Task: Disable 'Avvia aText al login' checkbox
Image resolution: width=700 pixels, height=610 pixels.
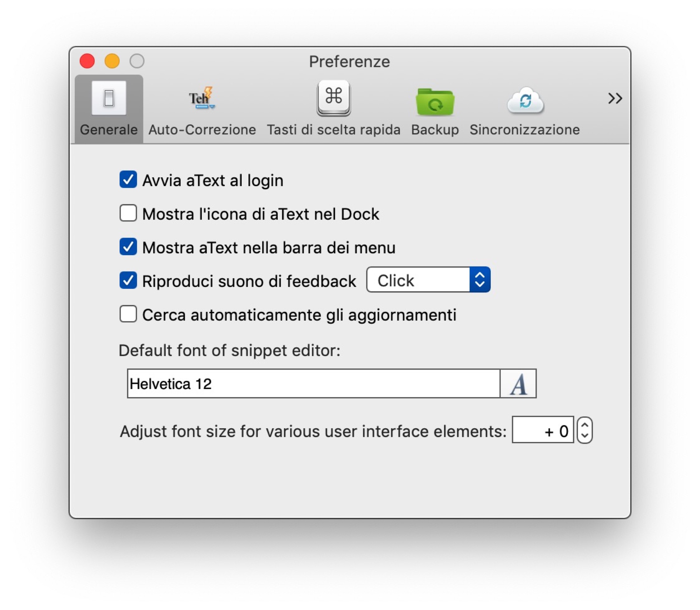Action: point(128,180)
